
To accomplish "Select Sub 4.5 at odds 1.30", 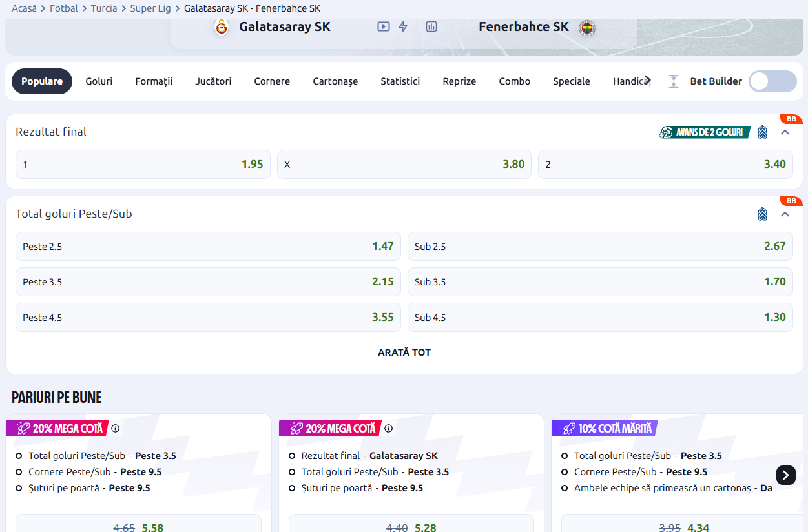I will (x=600, y=317).
